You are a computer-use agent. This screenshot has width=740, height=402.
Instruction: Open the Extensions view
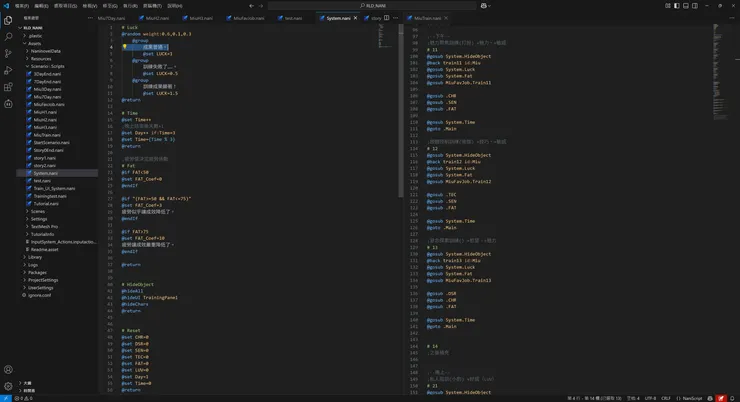[8, 88]
